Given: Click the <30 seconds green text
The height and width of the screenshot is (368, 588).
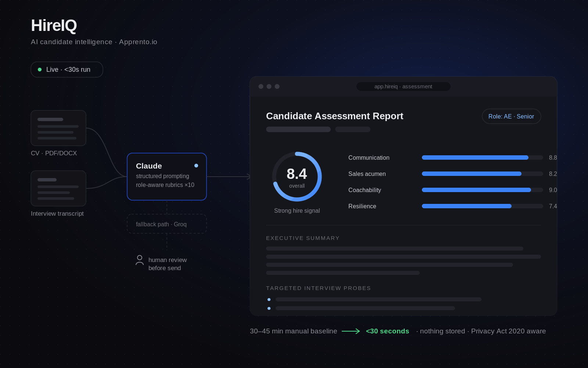Looking at the screenshot, I should pos(388,331).
